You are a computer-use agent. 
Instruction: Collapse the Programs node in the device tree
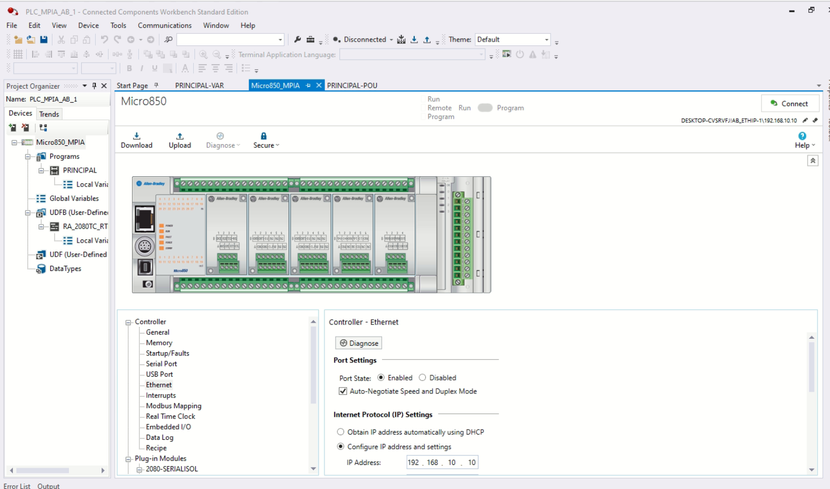tap(28, 157)
